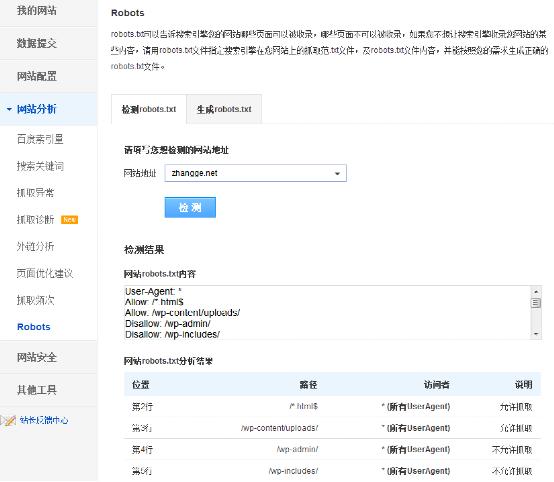Click the 位置 column header
This screenshot has width=554, height=482.
coord(141,384)
